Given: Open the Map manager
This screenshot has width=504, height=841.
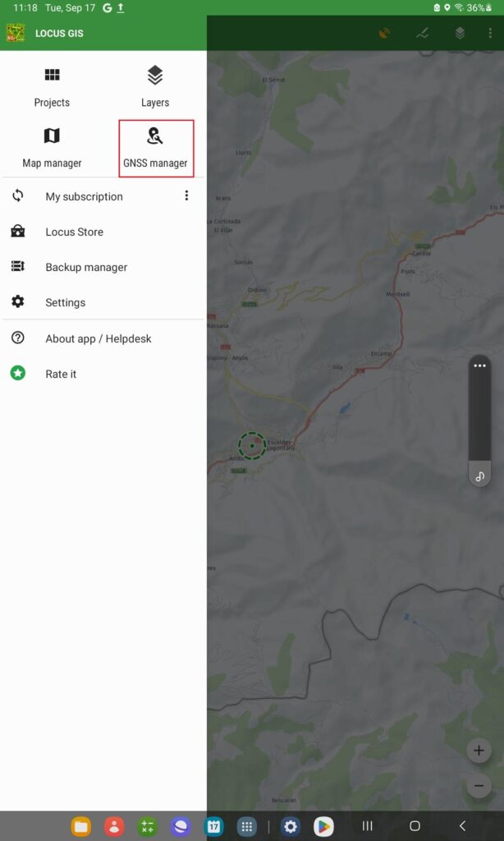Looking at the screenshot, I should (52, 148).
